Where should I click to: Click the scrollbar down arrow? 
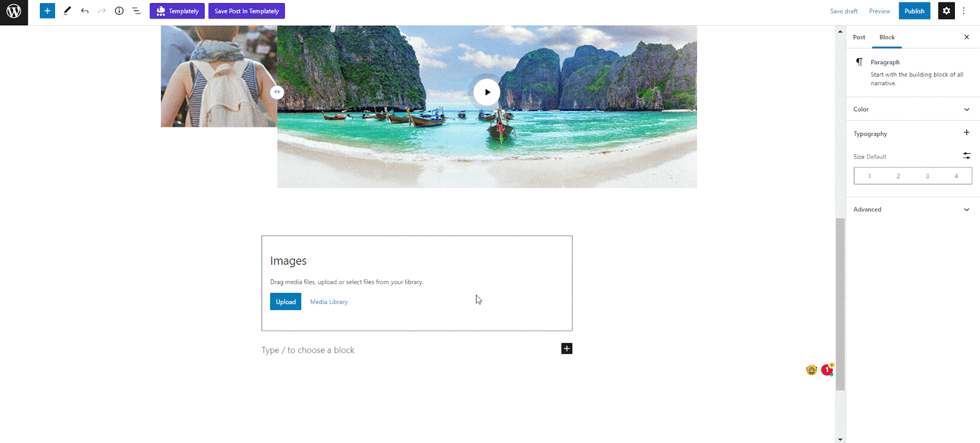point(840,439)
